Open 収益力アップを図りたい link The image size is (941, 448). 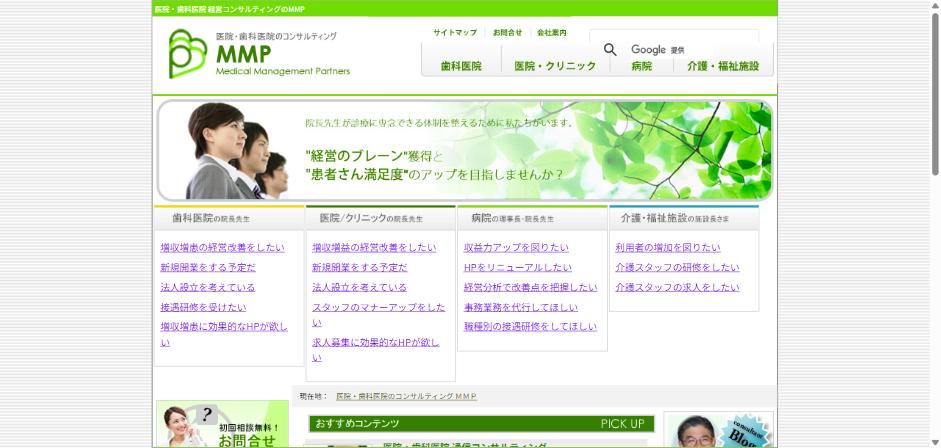point(516,248)
